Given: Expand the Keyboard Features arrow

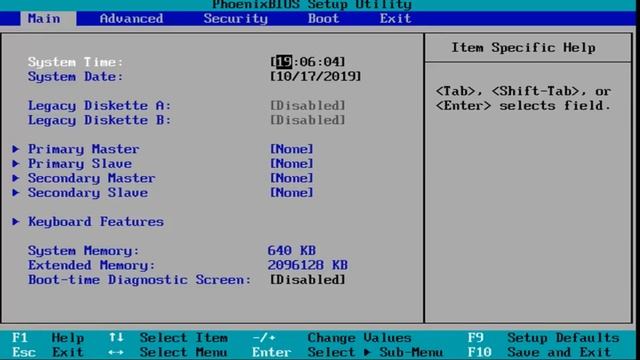Looking at the screenshot, I should point(16,222).
